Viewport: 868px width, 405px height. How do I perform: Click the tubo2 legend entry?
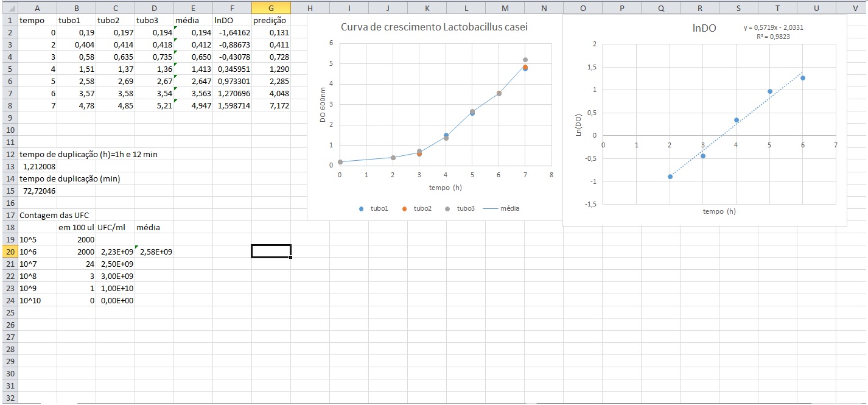click(x=418, y=208)
